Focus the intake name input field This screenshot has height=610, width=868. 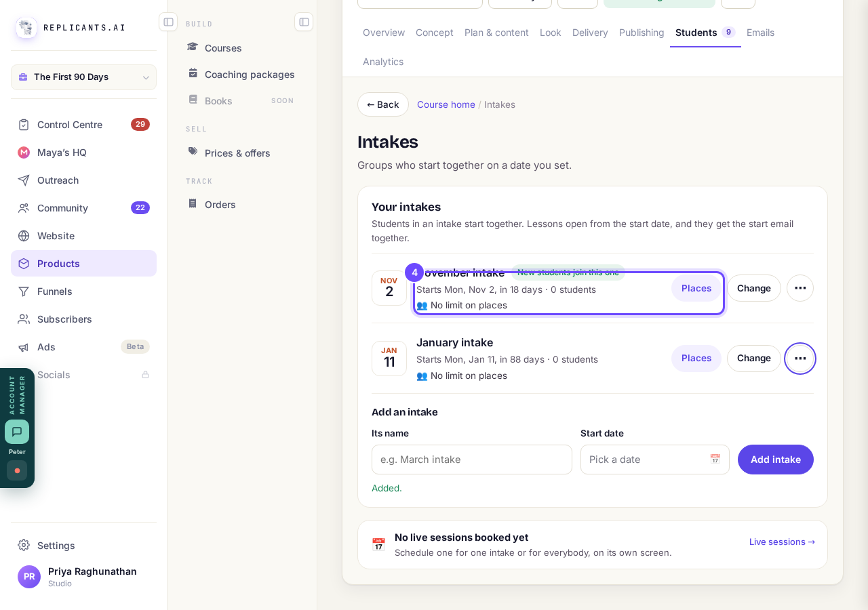click(472, 460)
